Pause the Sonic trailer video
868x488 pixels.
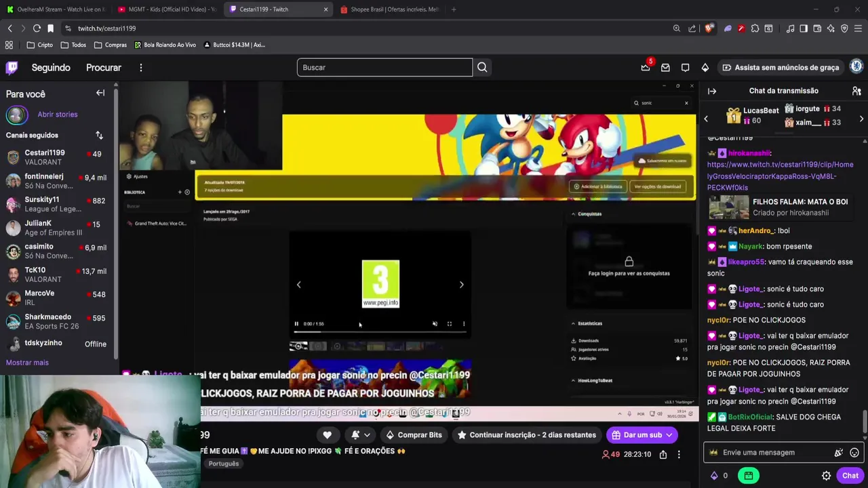tap(296, 324)
